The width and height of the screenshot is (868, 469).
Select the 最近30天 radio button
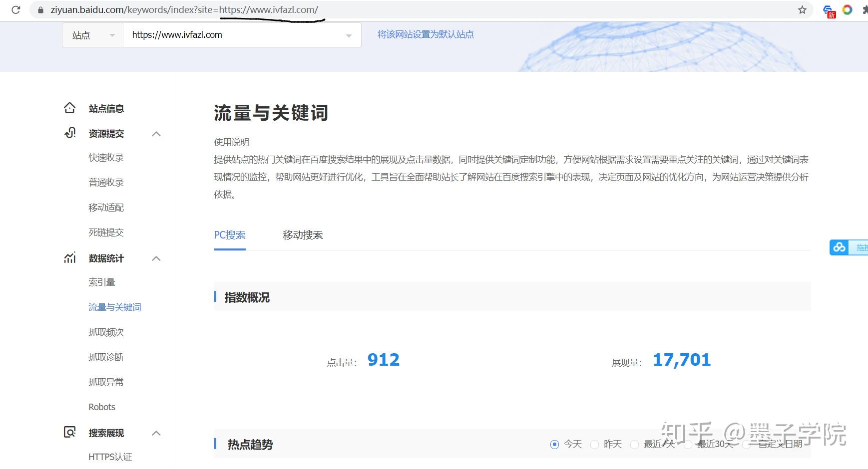pos(688,445)
